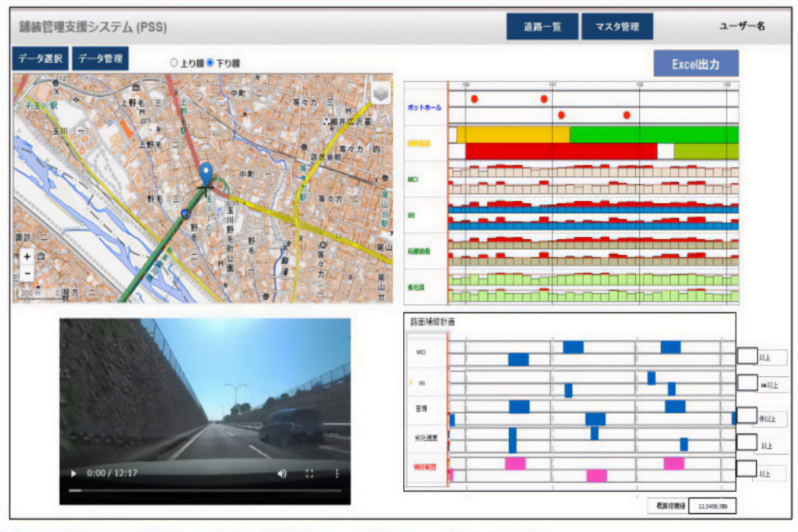798x532 pixels.
Task: Mute the video with speaker icon
Action: click(282, 474)
